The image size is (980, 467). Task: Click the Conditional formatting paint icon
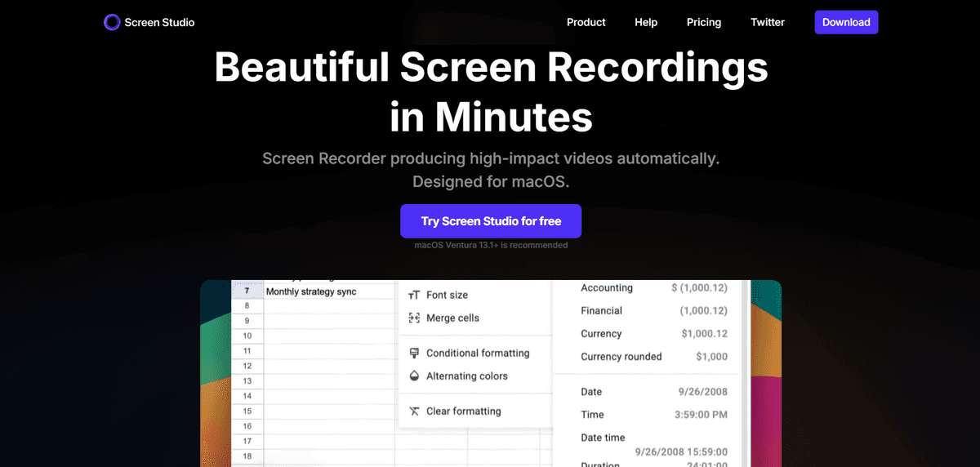pos(414,353)
